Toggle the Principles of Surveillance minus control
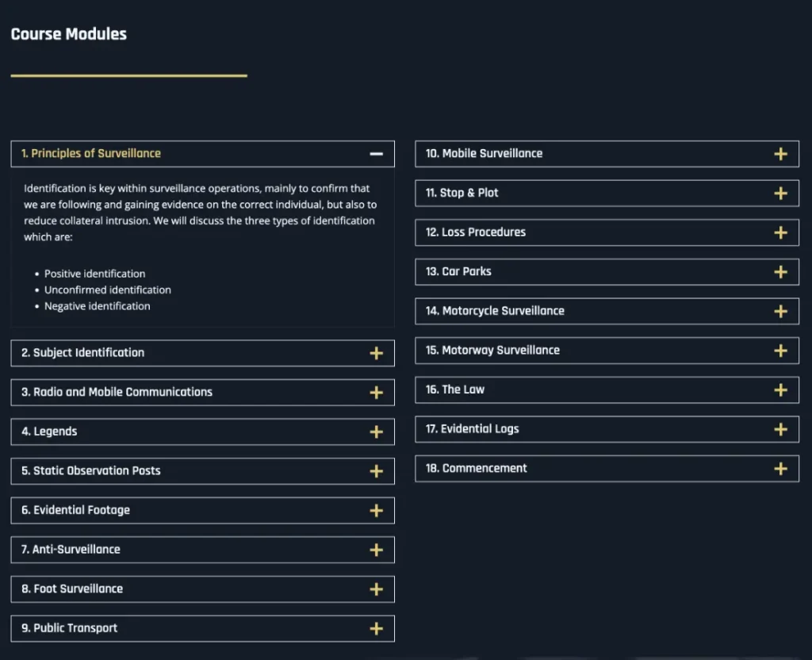Screen dimensions: 812x660 tap(377, 153)
